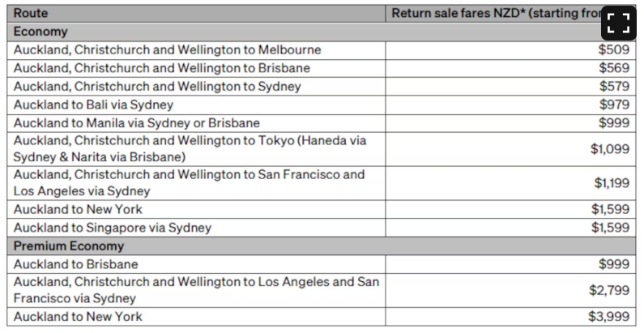Select Auckland to Singapore via Sydney
Screen dimensions: 644x333
[x=196, y=228]
